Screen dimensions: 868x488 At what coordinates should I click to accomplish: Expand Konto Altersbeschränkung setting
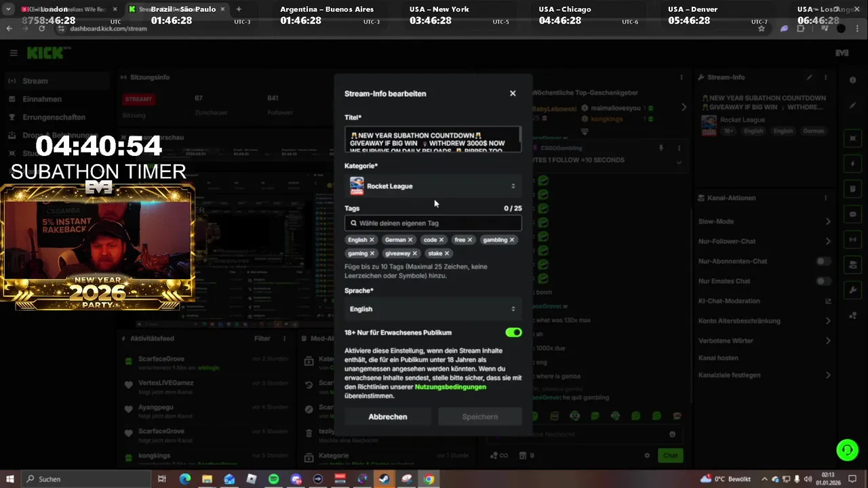(764, 321)
